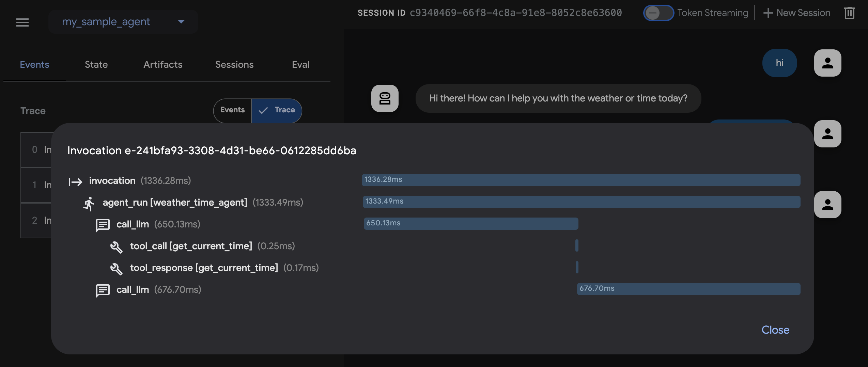The image size is (868, 367).
Task: Click the invocation arrow icon
Action: point(75,181)
